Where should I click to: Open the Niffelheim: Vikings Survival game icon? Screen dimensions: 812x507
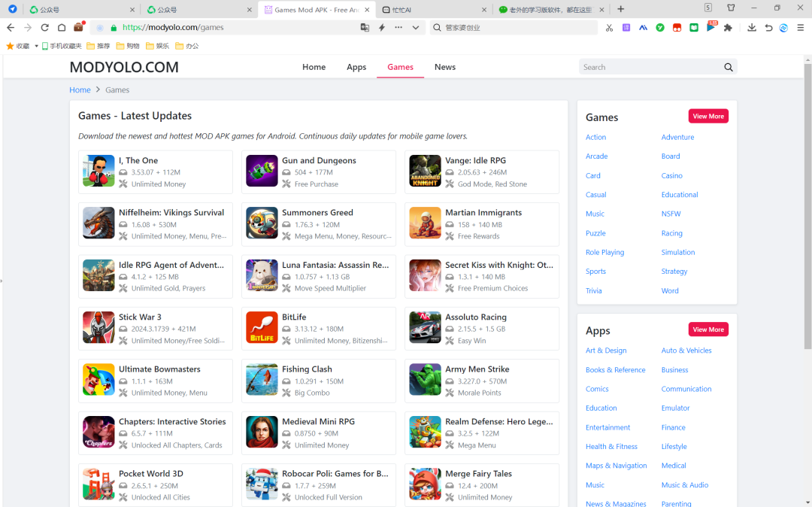point(98,223)
